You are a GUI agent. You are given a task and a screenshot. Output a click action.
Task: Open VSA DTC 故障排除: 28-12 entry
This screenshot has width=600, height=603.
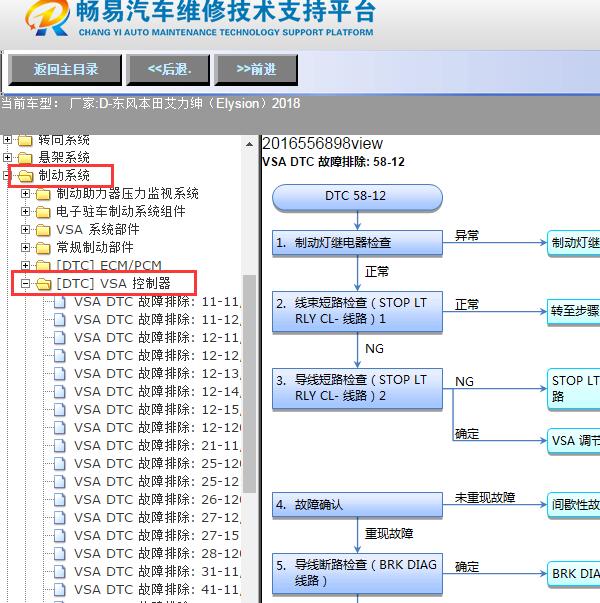[158, 554]
